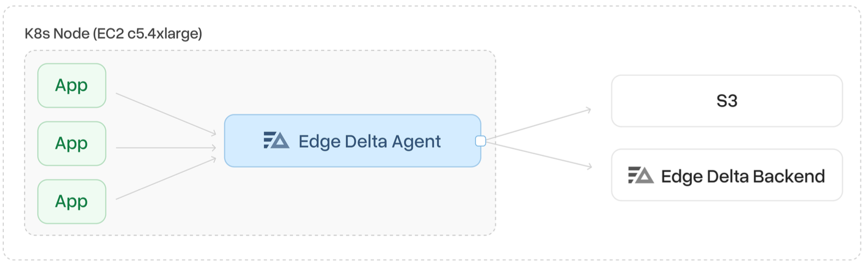Select the bottom App box
868x265 pixels.
pyautogui.click(x=71, y=202)
